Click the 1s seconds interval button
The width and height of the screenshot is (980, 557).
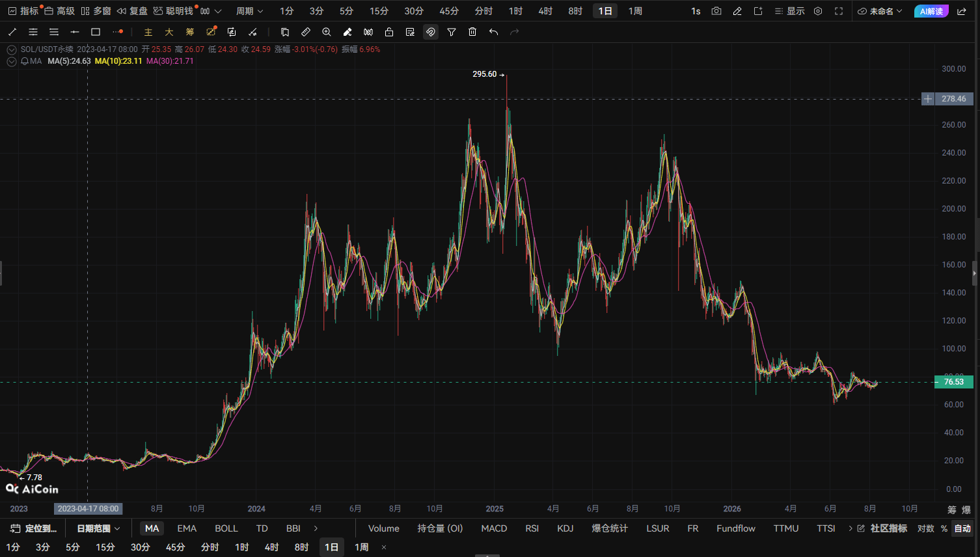[x=696, y=11]
